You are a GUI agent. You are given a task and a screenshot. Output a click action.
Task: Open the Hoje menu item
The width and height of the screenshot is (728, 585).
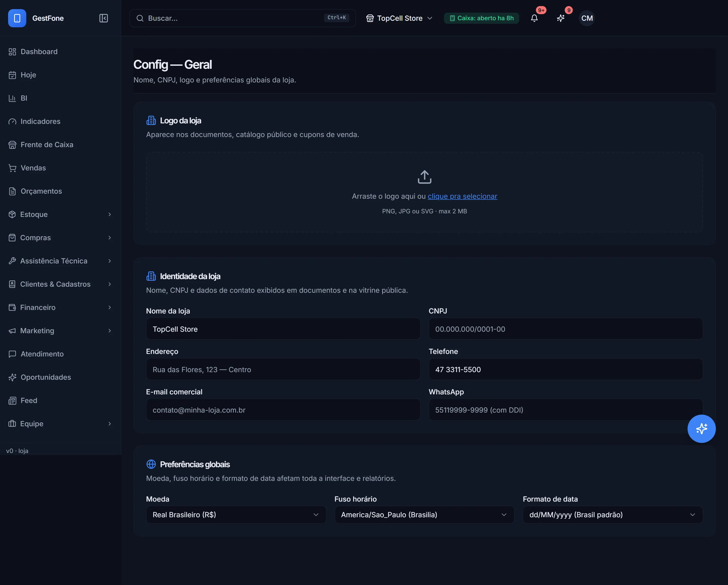(60, 75)
